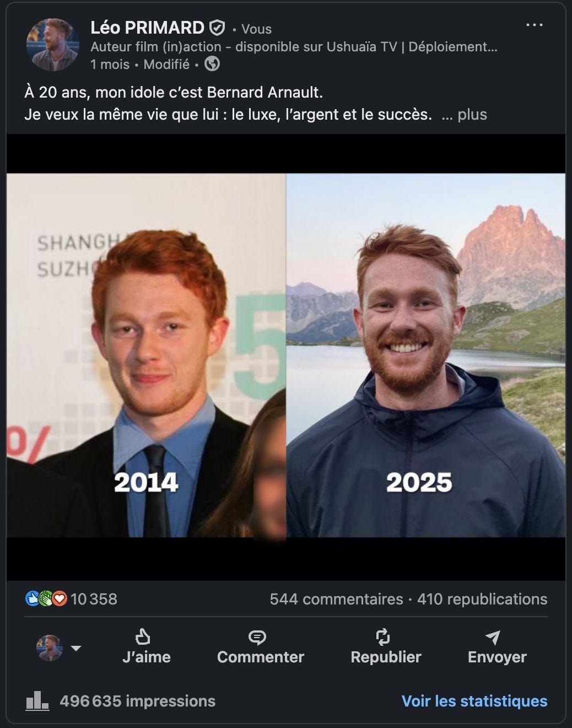The width and height of the screenshot is (572, 728).
Task: Open the Léo PRIMARD profile name link
Action: tap(147, 27)
